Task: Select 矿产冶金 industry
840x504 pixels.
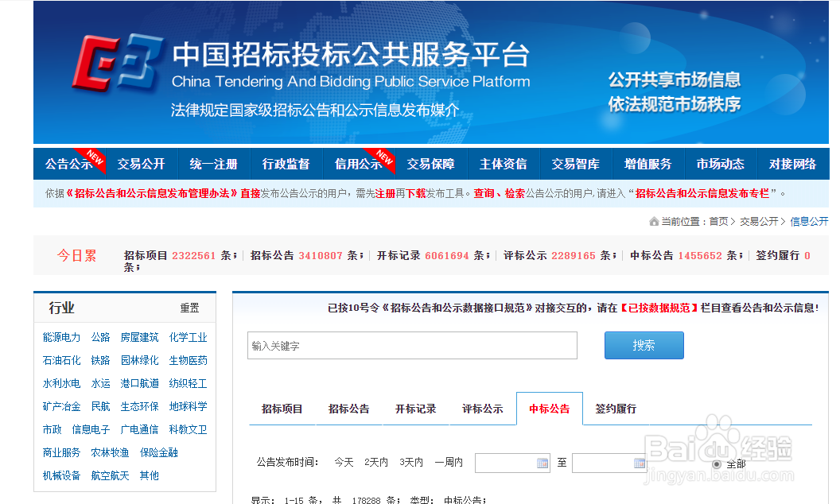Action: pyautogui.click(x=61, y=406)
